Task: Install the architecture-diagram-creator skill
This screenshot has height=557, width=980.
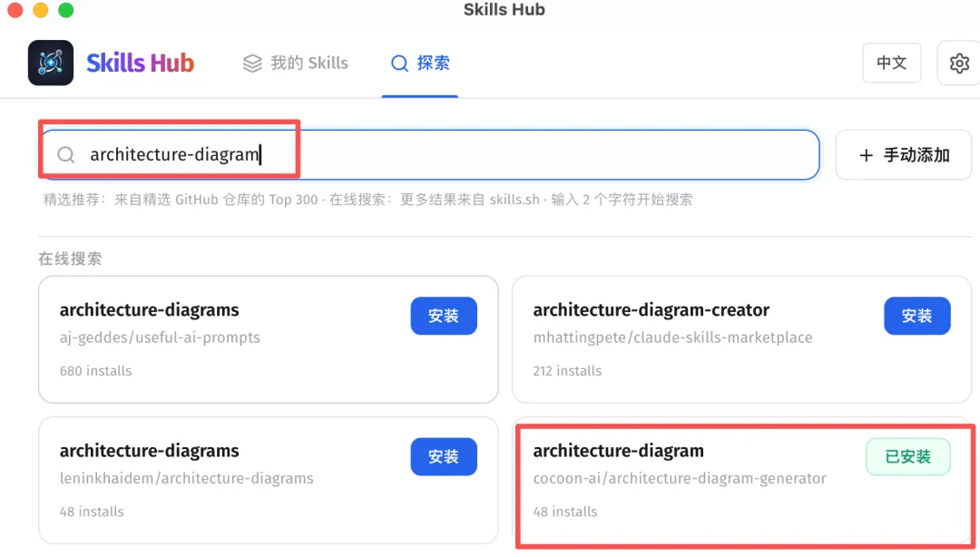Action: [917, 316]
